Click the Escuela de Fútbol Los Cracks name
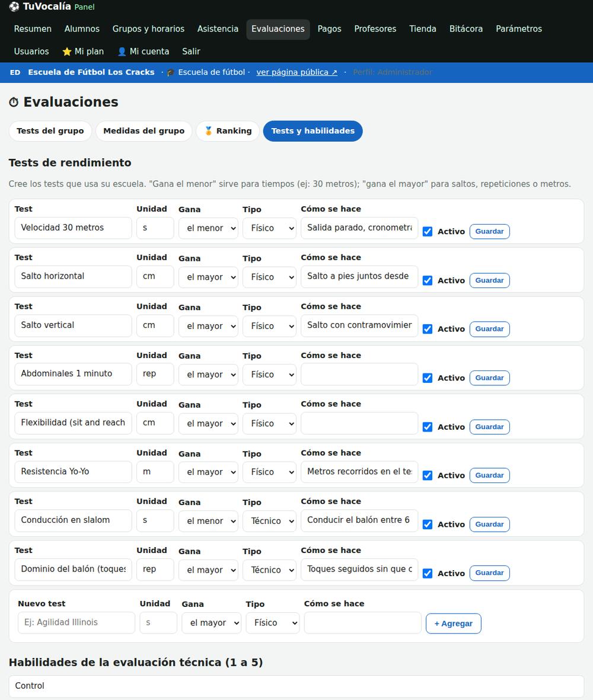Viewport: 593px width, 700px height. (x=91, y=72)
